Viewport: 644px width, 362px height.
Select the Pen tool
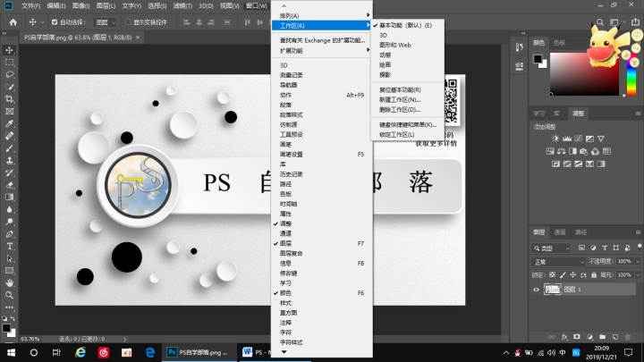[9, 234]
